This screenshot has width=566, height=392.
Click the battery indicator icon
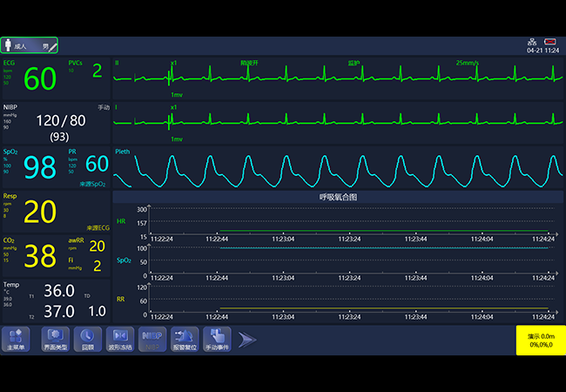click(550, 42)
